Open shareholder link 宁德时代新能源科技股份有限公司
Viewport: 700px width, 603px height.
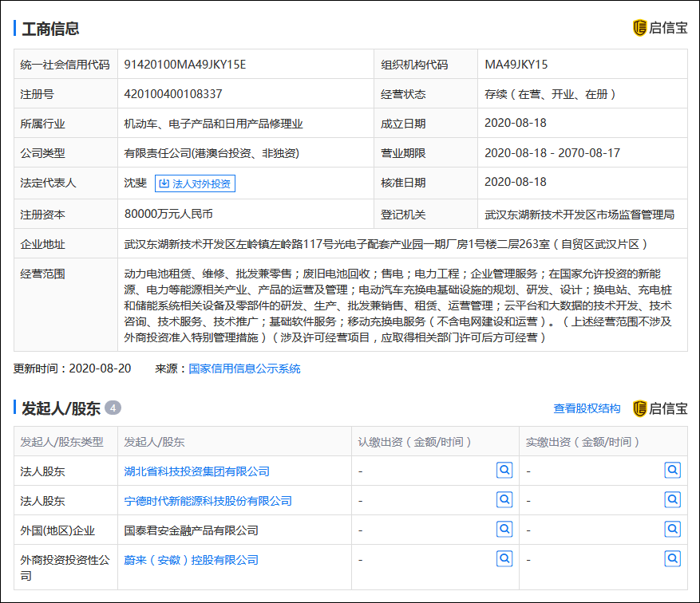click(x=208, y=501)
